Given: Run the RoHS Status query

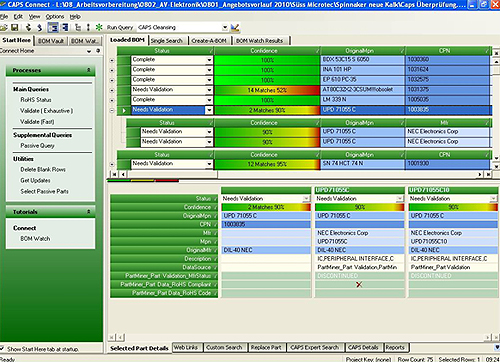Looking at the screenshot, I should coord(36,100).
